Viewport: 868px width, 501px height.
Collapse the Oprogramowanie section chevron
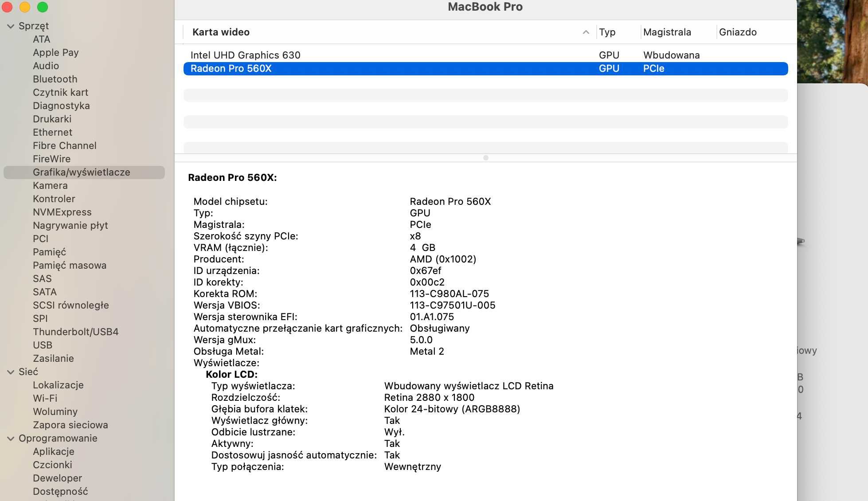point(11,438)
